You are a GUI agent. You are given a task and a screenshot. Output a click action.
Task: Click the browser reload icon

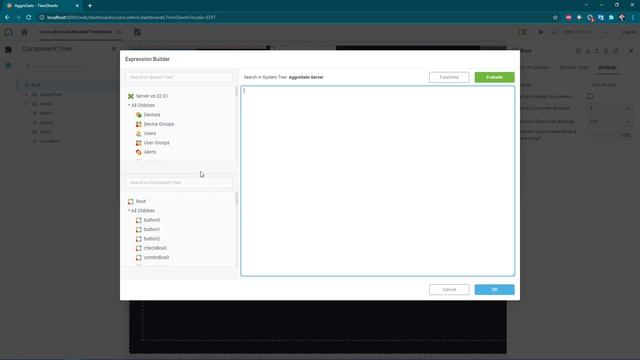click(x=29, y=18)
